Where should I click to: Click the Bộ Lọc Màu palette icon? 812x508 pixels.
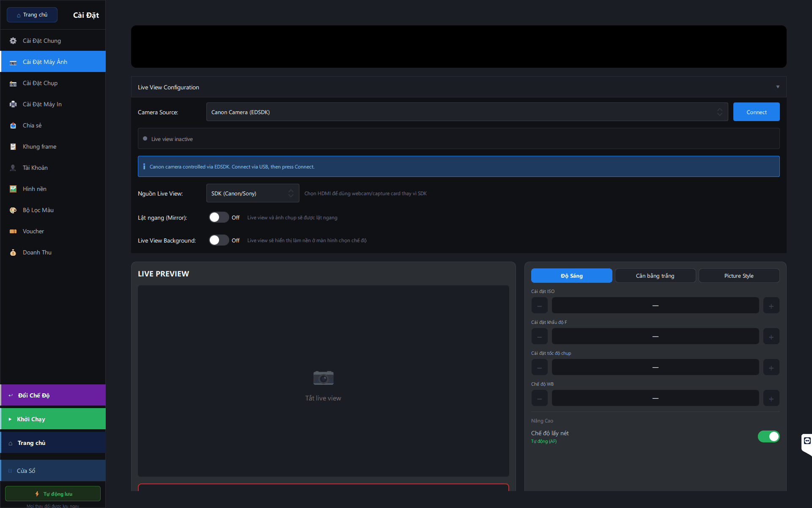point(13,210)
